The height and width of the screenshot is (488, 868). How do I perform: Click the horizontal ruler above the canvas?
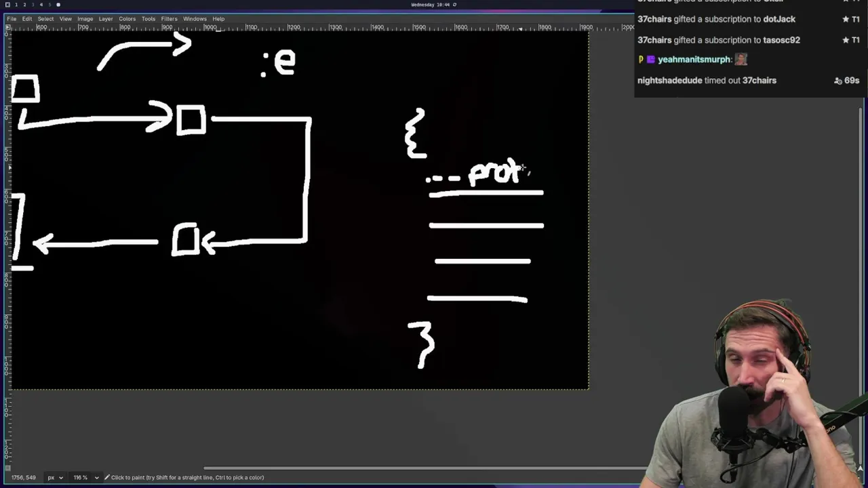322,28
